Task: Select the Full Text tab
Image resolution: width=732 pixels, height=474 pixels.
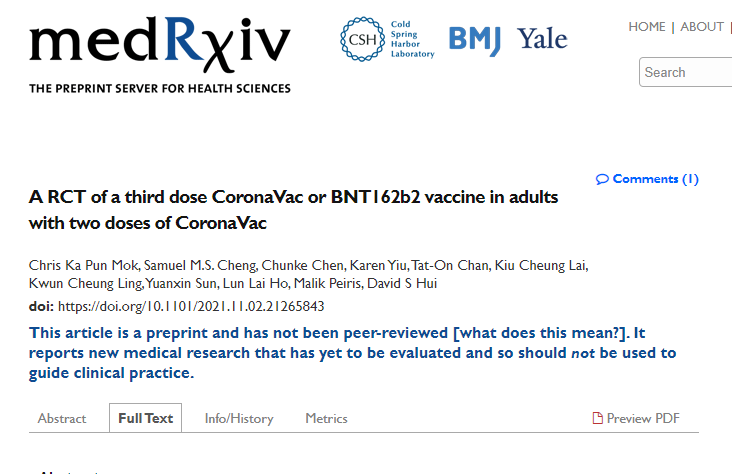Action: pos(146,418)
